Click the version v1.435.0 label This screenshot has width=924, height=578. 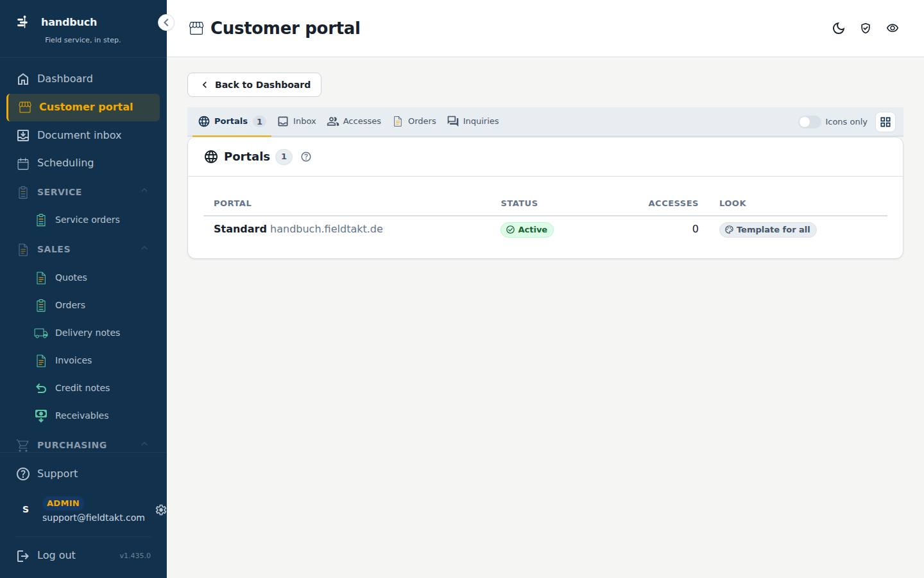pyautogui.click(x=135, y=556)
